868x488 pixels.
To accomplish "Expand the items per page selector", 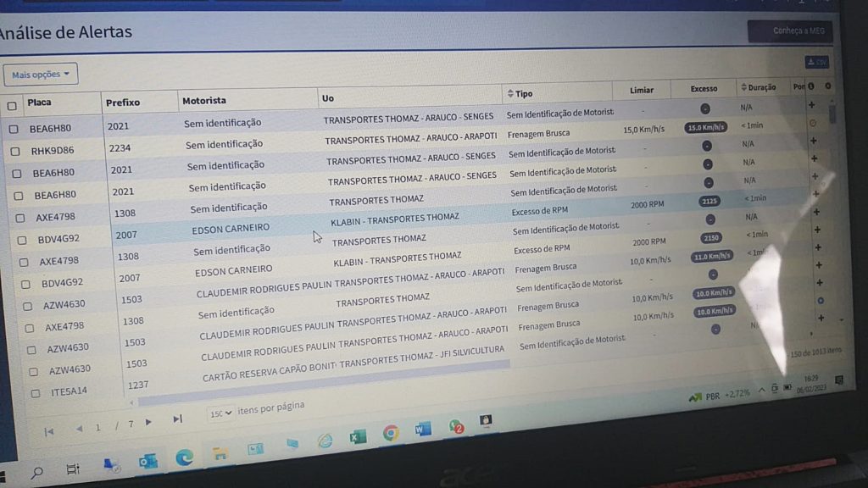I will [219, 413].
